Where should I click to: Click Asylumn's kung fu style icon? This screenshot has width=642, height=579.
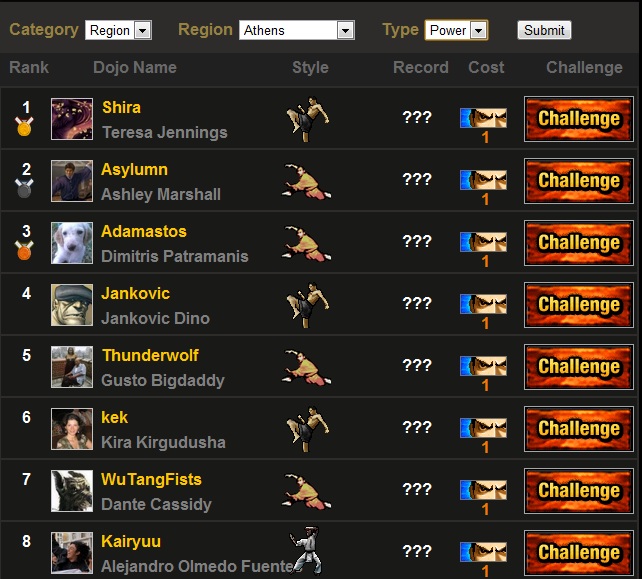[306, 181]
